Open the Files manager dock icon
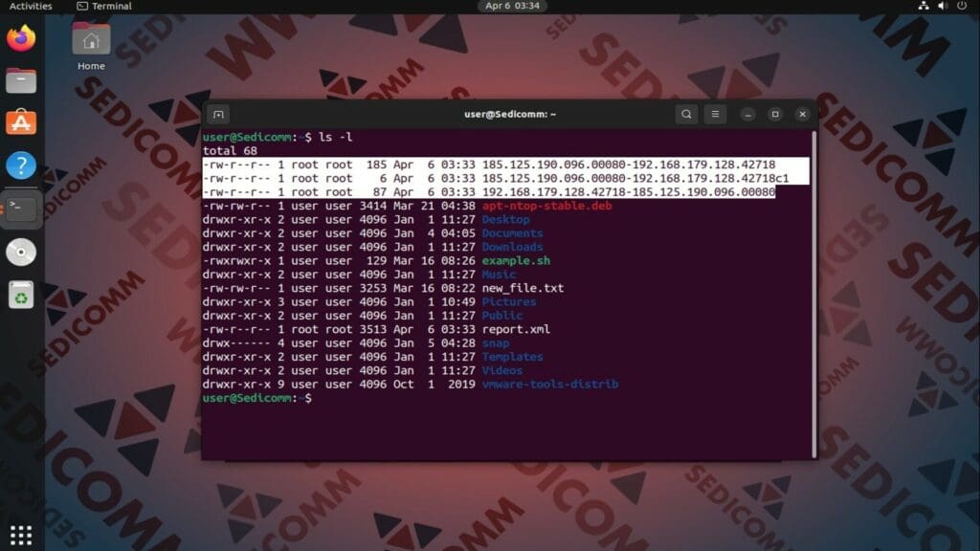The image size is (980, 551). click(x=21, y=80)
